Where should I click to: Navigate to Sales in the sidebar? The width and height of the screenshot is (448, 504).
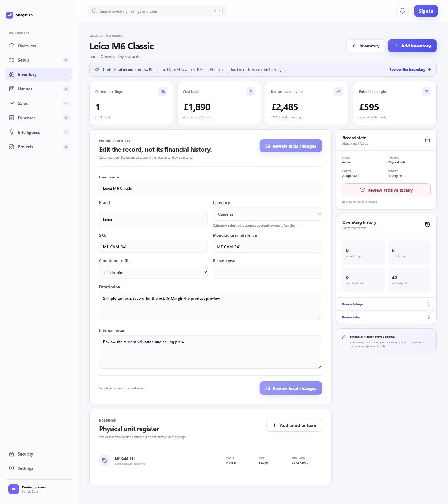(x=39, y=103)
